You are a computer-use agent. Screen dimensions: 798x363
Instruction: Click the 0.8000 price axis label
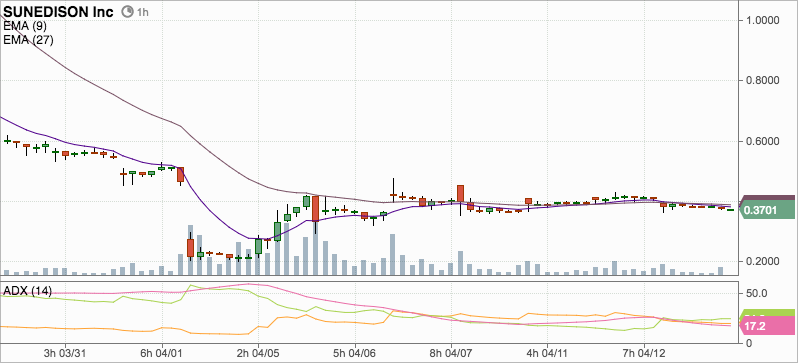[x=763, y=80]
